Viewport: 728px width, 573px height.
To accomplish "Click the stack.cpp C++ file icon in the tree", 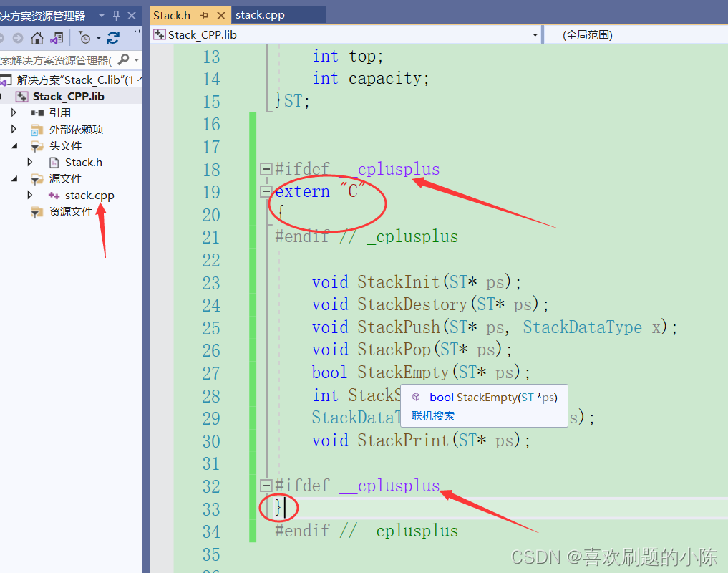I will point(54,196).
